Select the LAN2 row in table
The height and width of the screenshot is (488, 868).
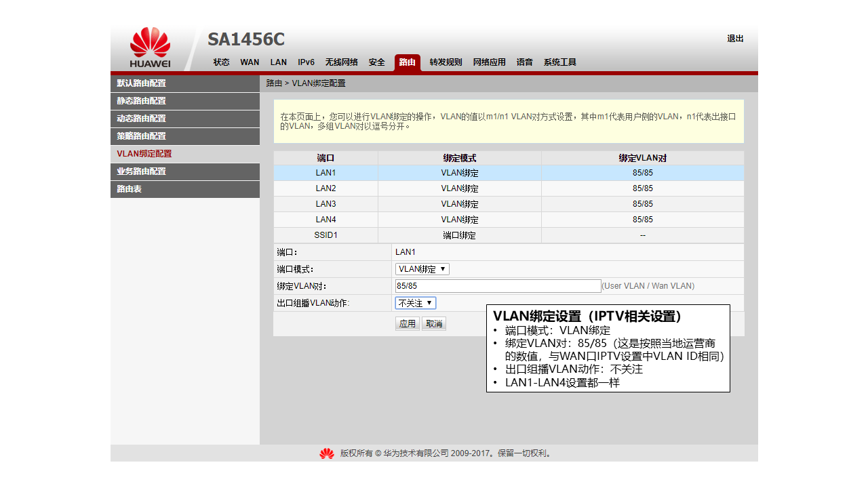click(509, 188)
